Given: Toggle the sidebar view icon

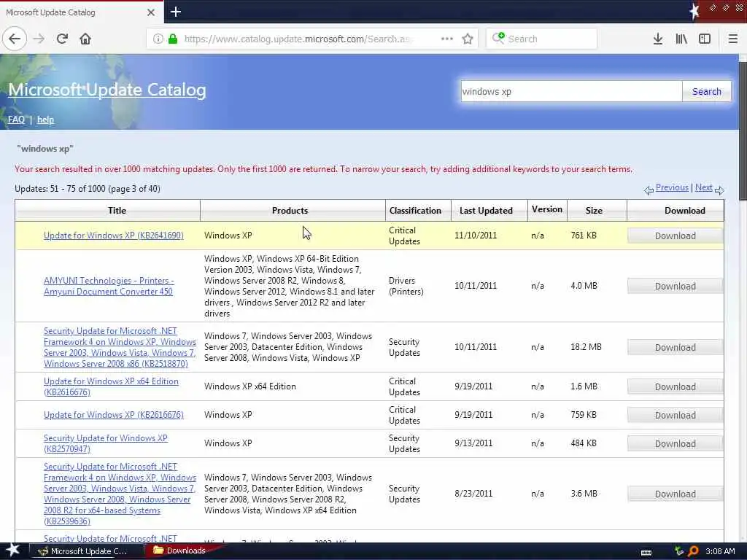Looking at the screenshot, I should tap(705, 39).
